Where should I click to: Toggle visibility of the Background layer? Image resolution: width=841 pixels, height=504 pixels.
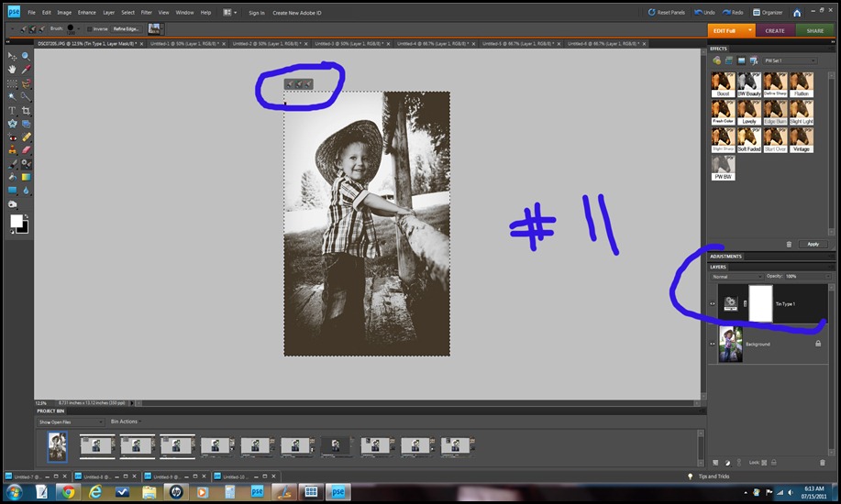713,344
